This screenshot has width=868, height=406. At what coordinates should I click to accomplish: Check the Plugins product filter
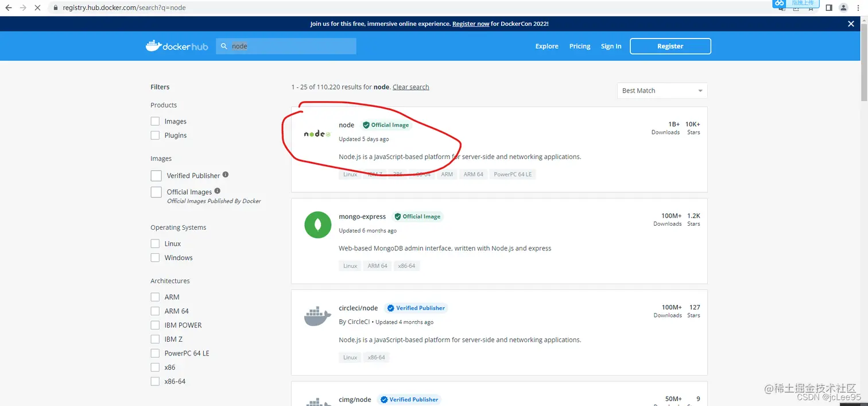(x=155, y=135)
